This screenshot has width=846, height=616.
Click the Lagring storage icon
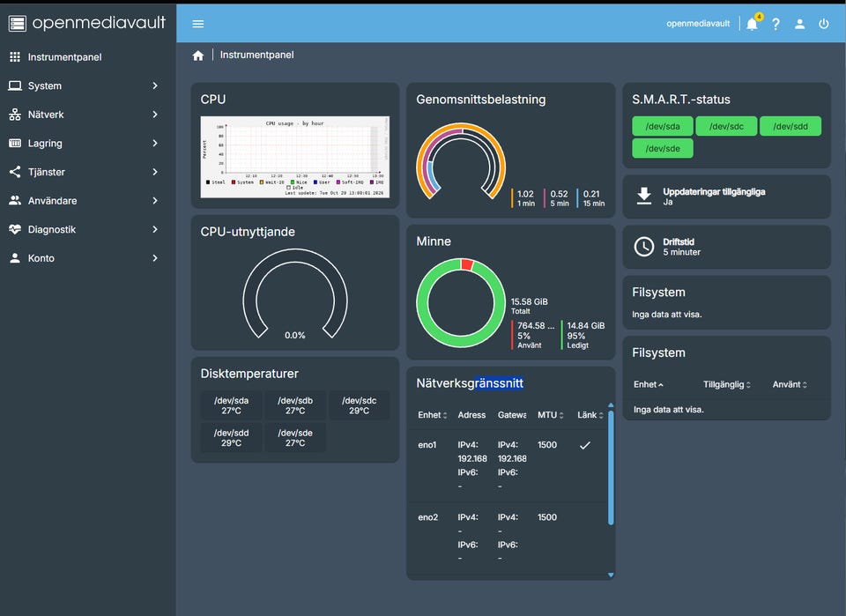(x=15, y=143)
